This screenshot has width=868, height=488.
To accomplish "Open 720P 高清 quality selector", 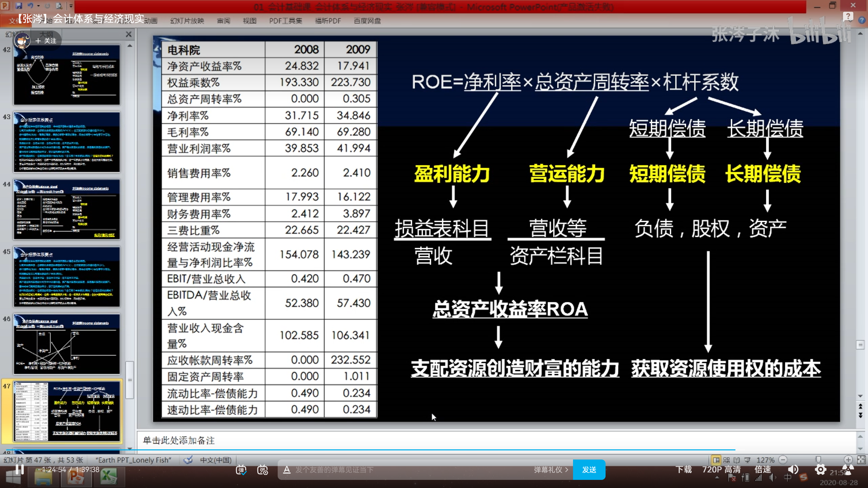I will [721, 470].
